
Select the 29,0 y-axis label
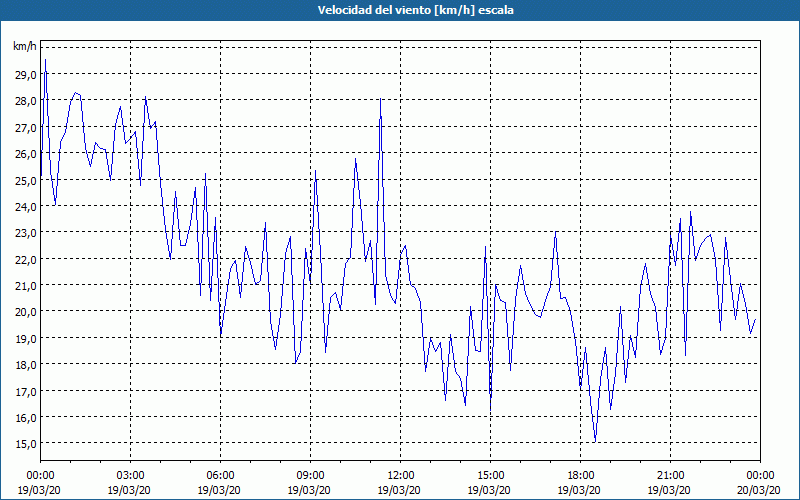pyautogui.click(x=26, y=74)
